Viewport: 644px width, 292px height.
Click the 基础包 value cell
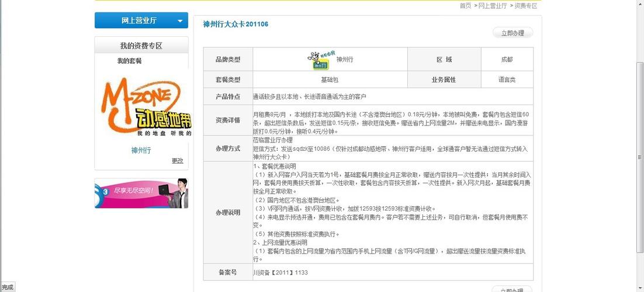(x=330, y=79)
